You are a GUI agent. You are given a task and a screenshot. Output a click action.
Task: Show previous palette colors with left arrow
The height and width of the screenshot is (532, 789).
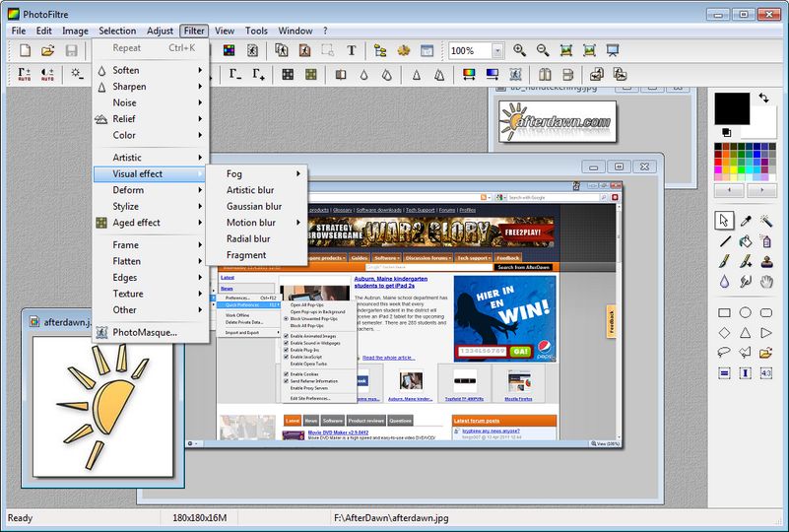[729, 190]
